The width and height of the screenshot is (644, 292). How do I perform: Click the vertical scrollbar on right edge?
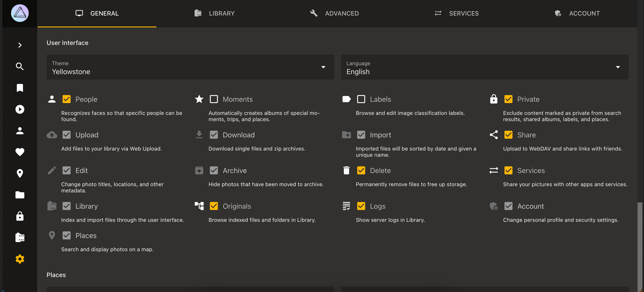pos(640,245)
